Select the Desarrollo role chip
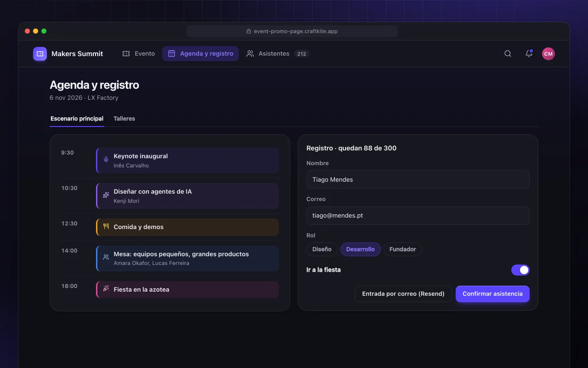 [360, 249]
